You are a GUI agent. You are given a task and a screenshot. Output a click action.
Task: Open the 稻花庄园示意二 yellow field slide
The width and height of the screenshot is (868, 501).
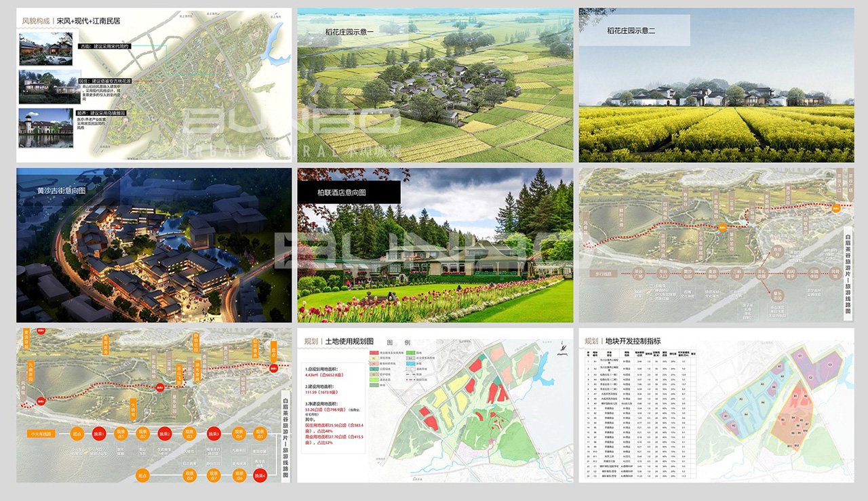pyautogui.click(x=716, y=85)
